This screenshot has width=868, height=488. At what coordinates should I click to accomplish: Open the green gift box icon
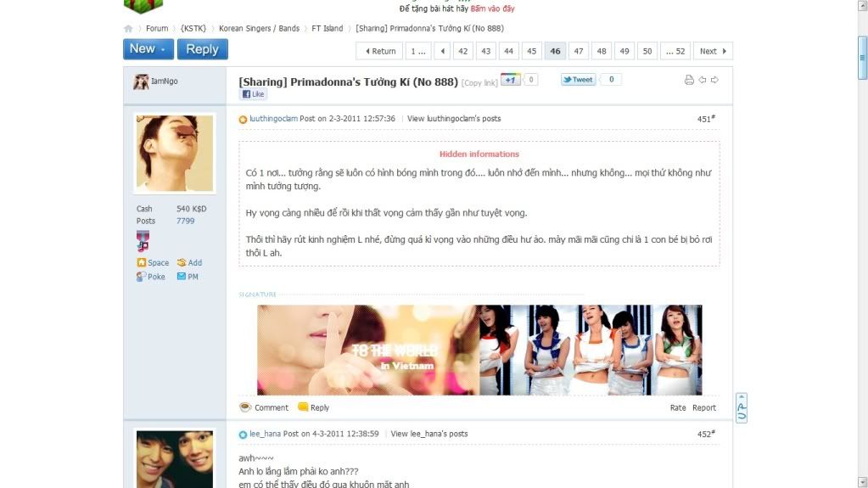coord(143,6)
